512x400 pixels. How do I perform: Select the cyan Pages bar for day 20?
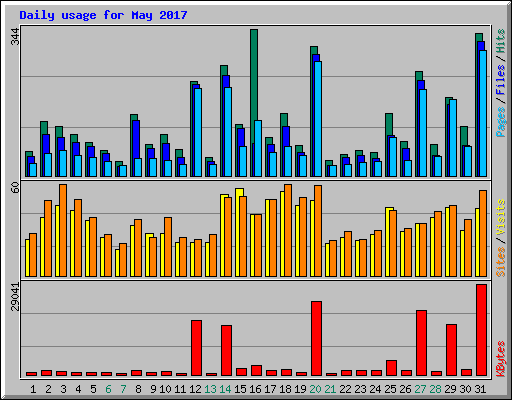318,119
